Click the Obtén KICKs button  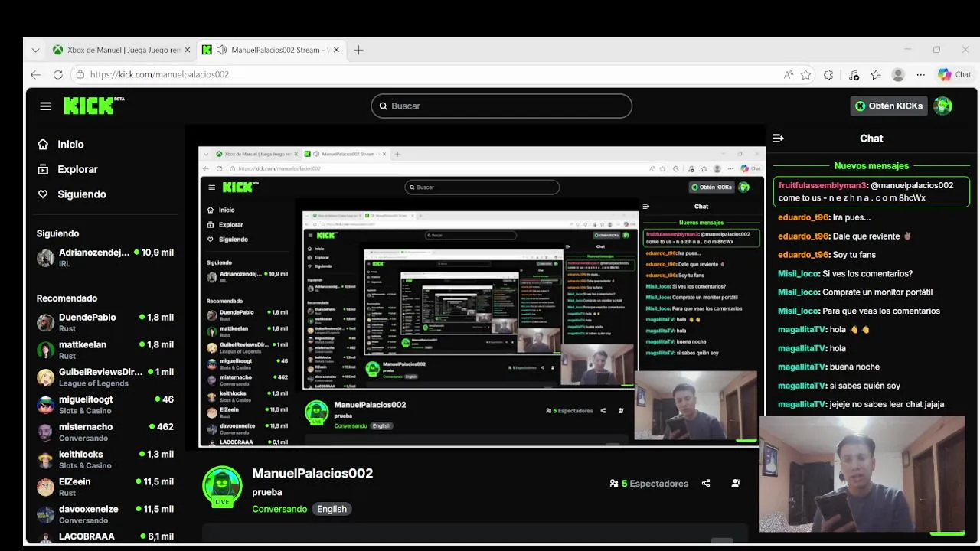[889, 106]
